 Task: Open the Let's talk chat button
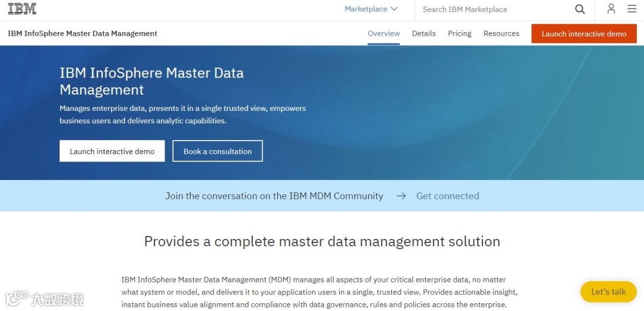pyautogui.click(x=608, y=292)
